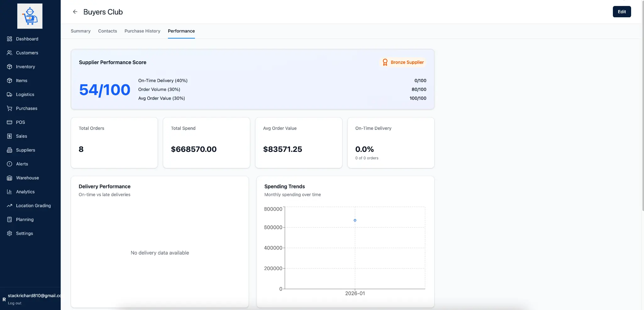This screenshot has height=310, width=644.
Task: Open the Purchases cart icon
Action: click(9, 108)
